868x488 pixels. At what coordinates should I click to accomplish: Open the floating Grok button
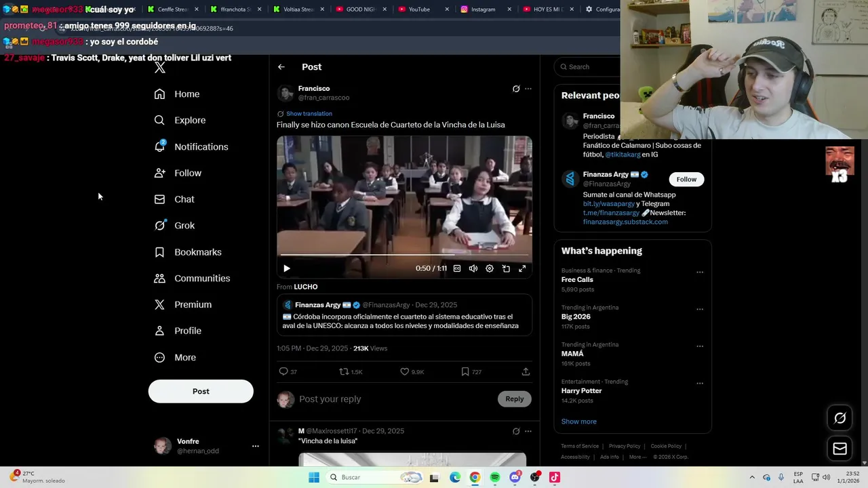840,418
